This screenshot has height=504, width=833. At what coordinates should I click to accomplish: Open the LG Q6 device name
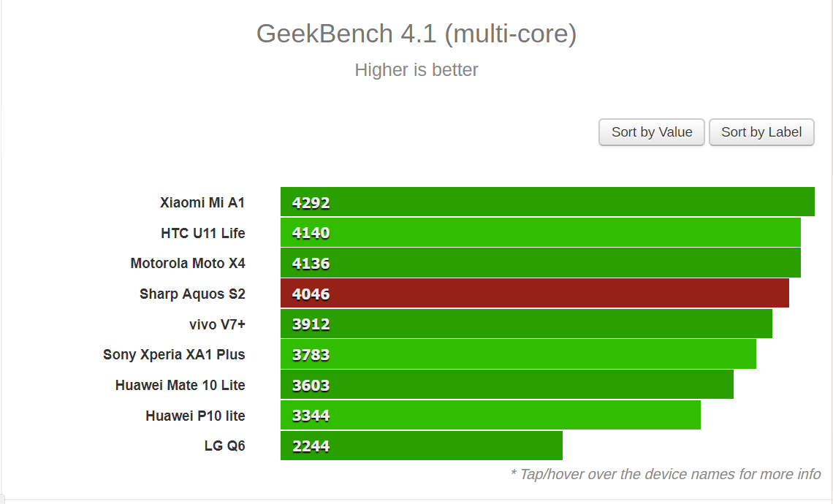pyautogui.click(x=224, y=446)
